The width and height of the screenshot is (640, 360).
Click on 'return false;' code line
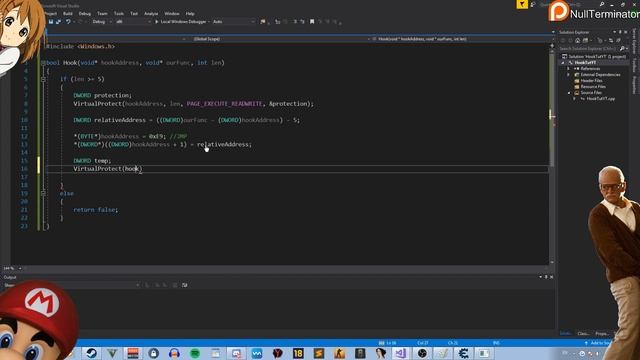96,209
